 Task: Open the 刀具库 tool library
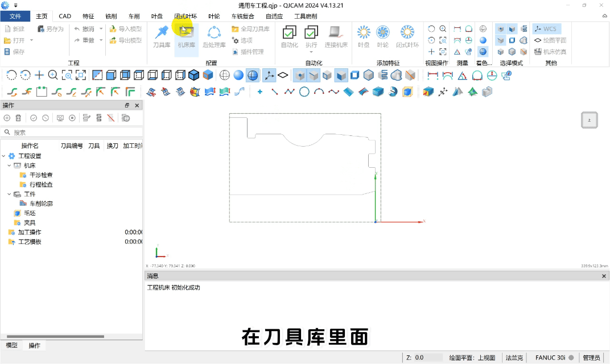(x=162, y=36)
